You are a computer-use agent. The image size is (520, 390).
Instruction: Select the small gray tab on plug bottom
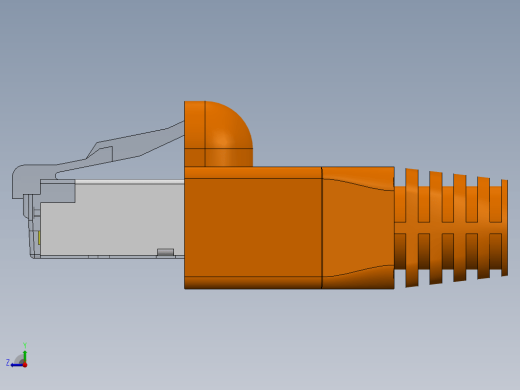click(165, 252)
